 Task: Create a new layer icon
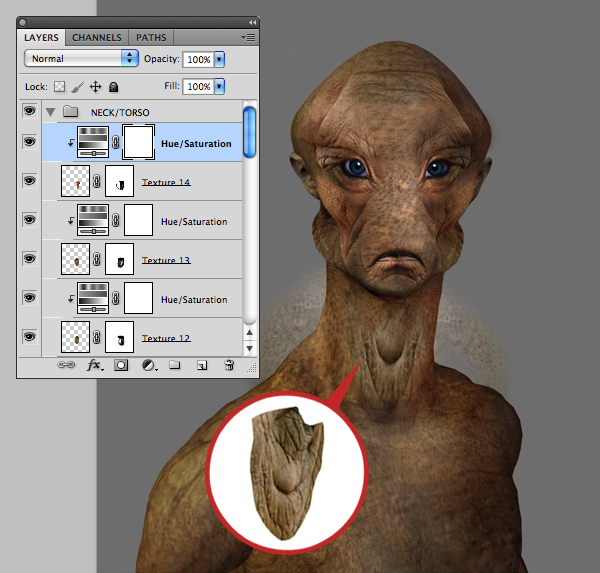202,366
